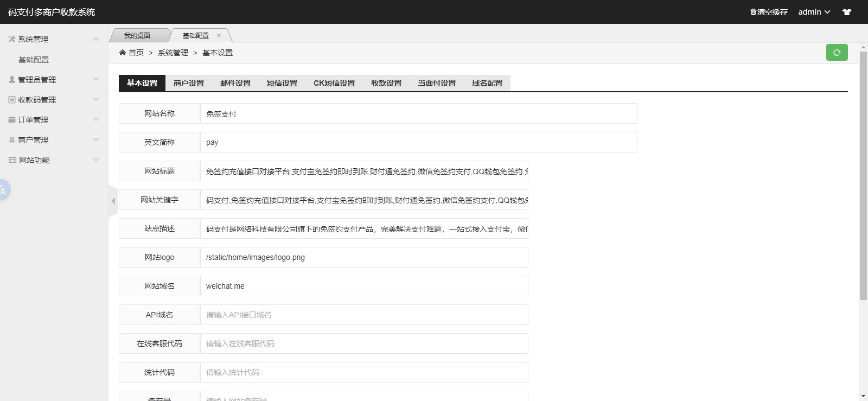Click the scrollbar down arrow
The width and height of the screenshot is (868, 401).
point(863,397)
